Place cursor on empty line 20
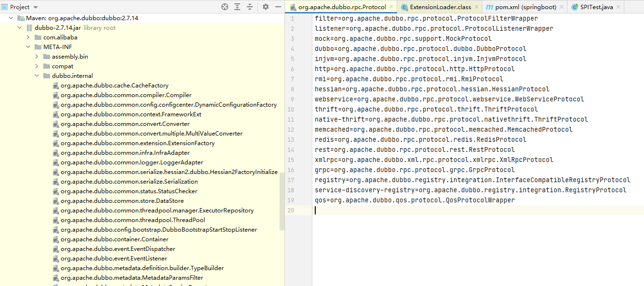This screenshot has width=644, height=286. tap(479, 210)
